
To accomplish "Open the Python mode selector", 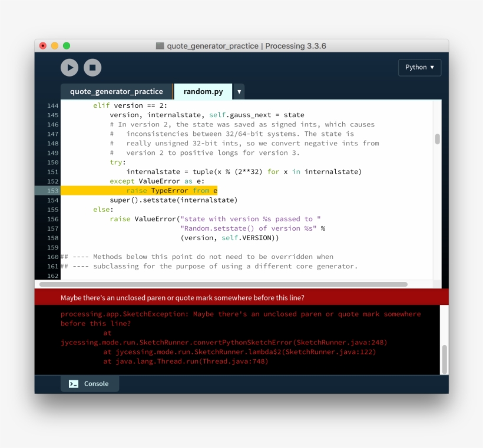I will [x=419, y=67].
